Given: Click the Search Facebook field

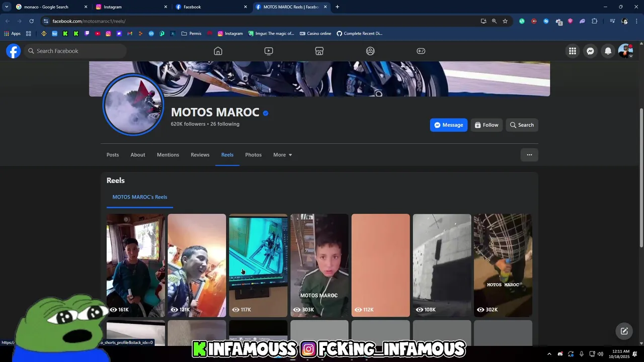Looking at the screenshot, I should point(75,51).
